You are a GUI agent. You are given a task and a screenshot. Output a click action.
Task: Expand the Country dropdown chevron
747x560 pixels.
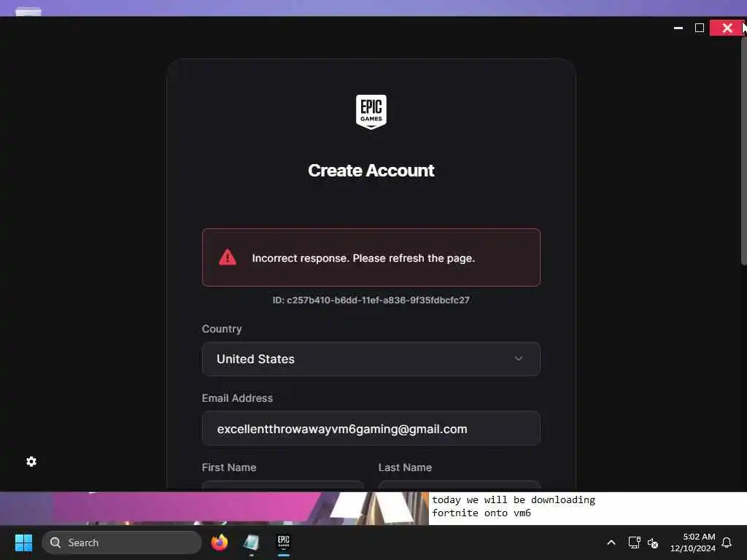[519, 359]
